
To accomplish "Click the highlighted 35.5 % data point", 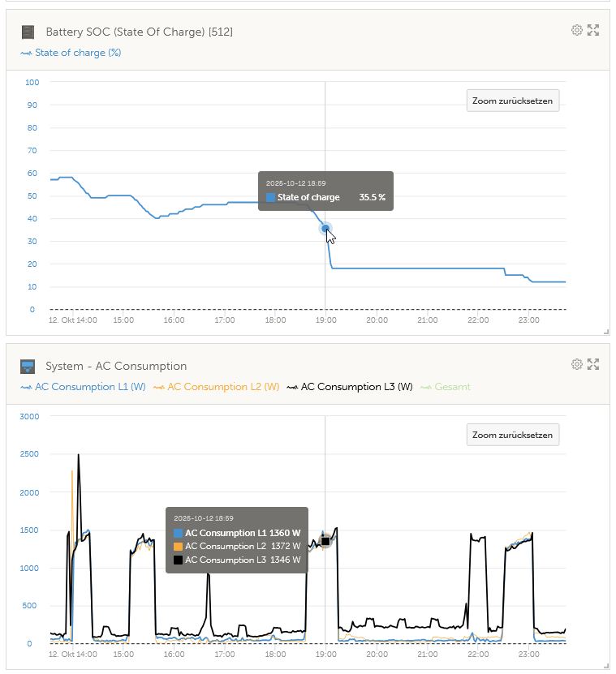I will [x=325, y=229].
